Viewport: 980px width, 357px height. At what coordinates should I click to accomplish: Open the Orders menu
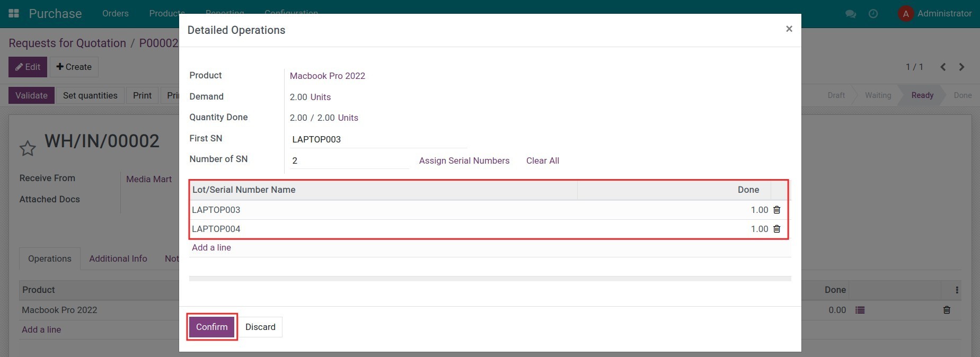coord(115,13)
